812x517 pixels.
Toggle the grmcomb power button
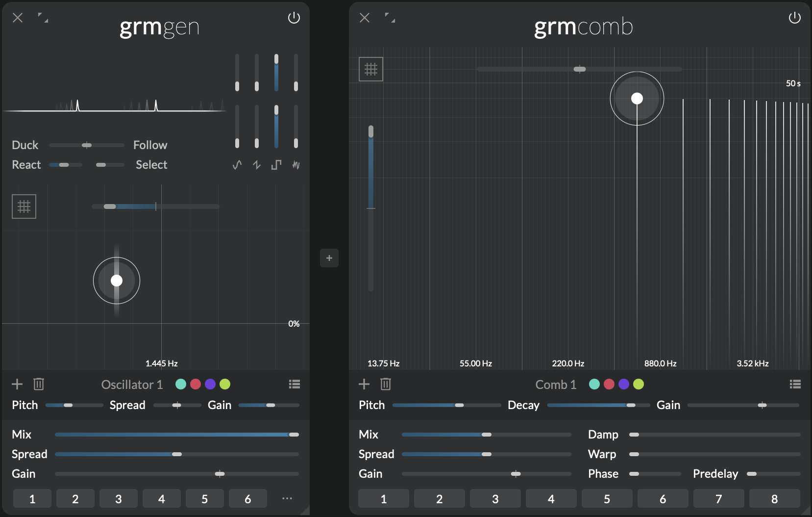[x=794, y=18]
